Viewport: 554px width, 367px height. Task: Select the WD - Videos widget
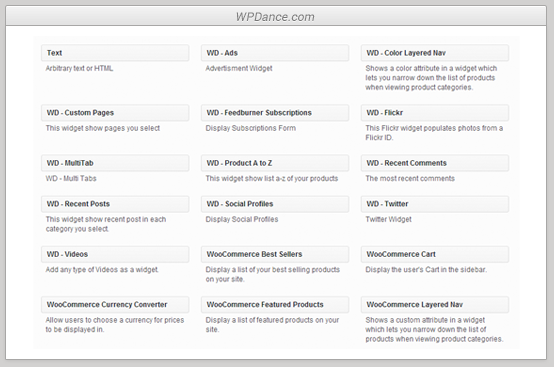click(115, 254)
